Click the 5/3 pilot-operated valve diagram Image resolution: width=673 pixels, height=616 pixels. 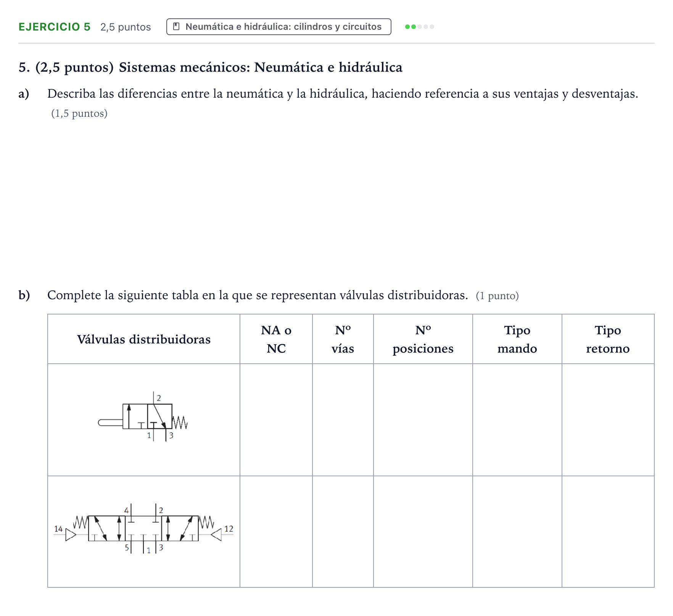click(143, 529)
